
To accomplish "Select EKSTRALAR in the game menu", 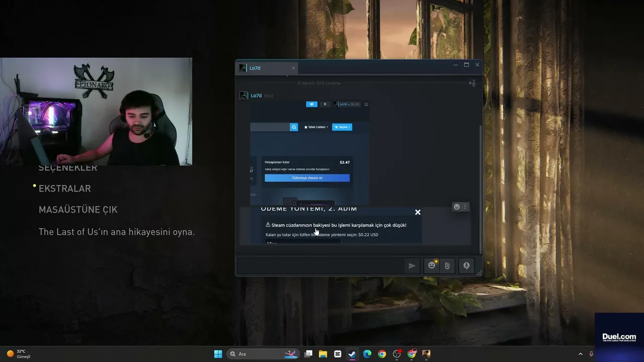I will [x=65, y=189].
